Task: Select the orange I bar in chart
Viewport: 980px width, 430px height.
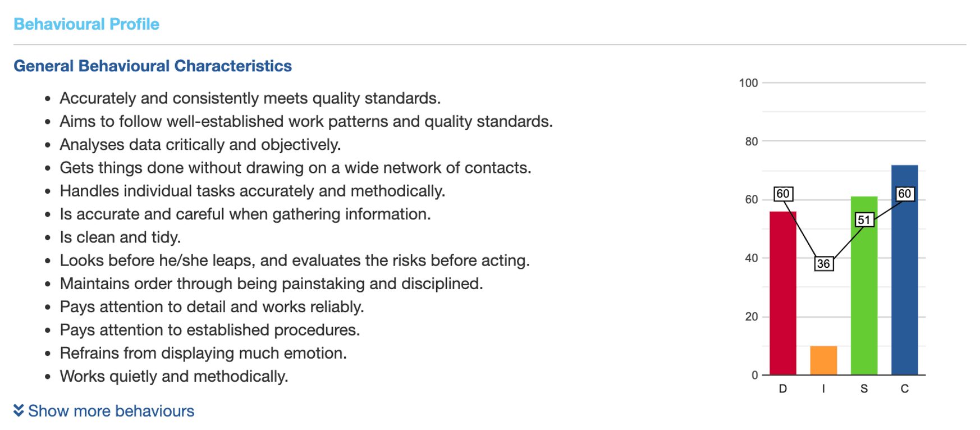Action: pos(823,360)
